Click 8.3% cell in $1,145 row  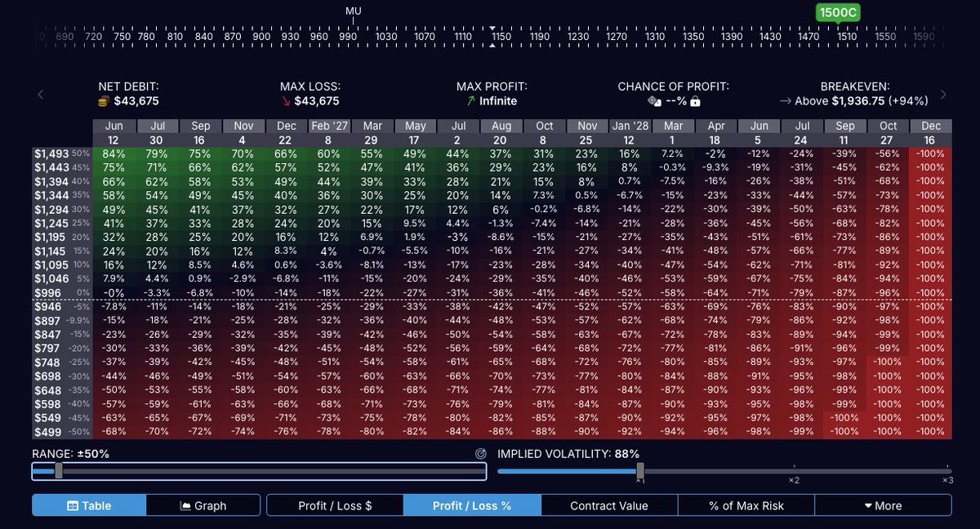[x=286, y=251]
